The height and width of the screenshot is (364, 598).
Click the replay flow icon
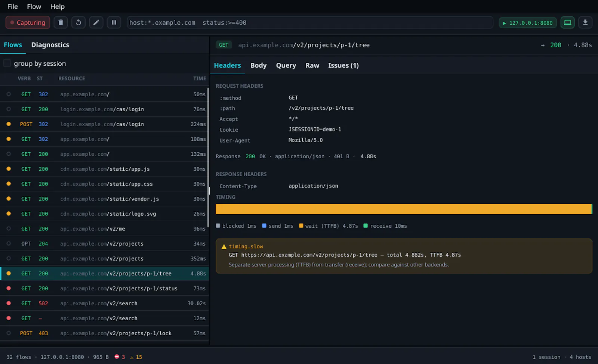[x=78, y=22]
